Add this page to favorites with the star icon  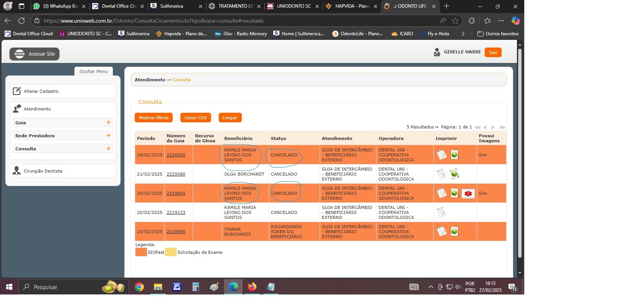click(x=455, y=21)
